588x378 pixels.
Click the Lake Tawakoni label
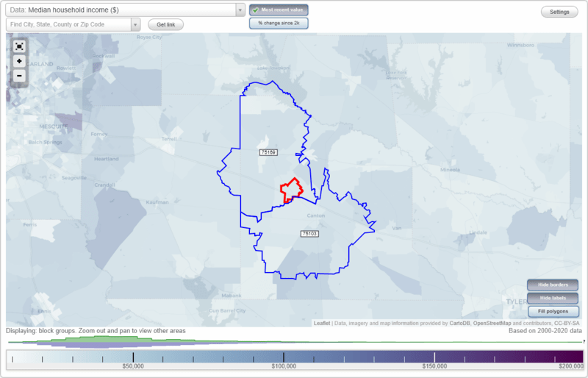(273, 68)
